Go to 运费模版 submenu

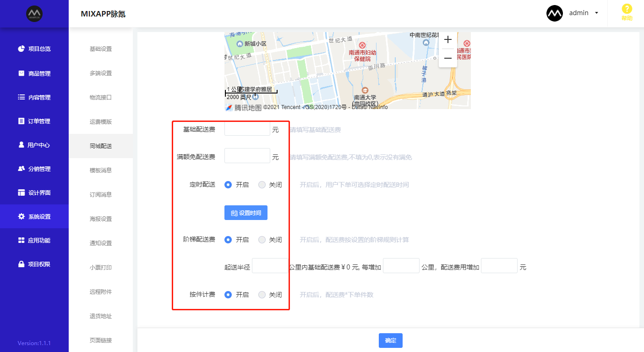[101, 122]
